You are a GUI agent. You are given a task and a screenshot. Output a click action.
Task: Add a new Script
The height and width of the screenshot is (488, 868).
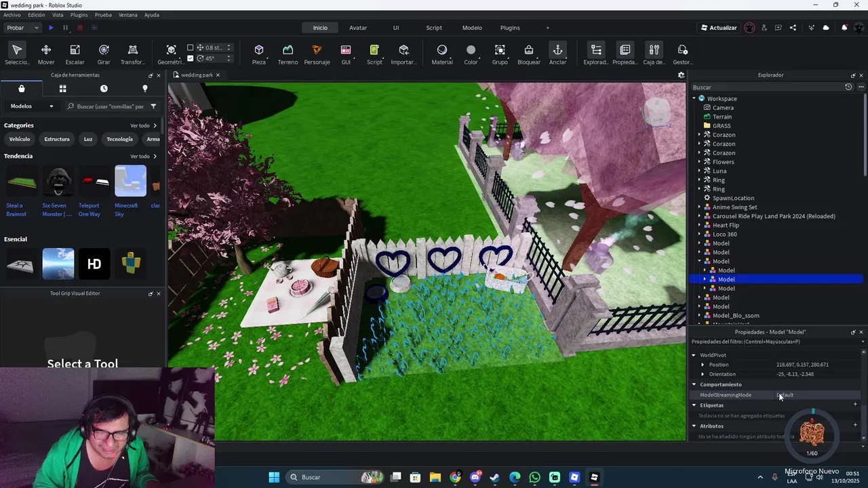click(374, 54)
